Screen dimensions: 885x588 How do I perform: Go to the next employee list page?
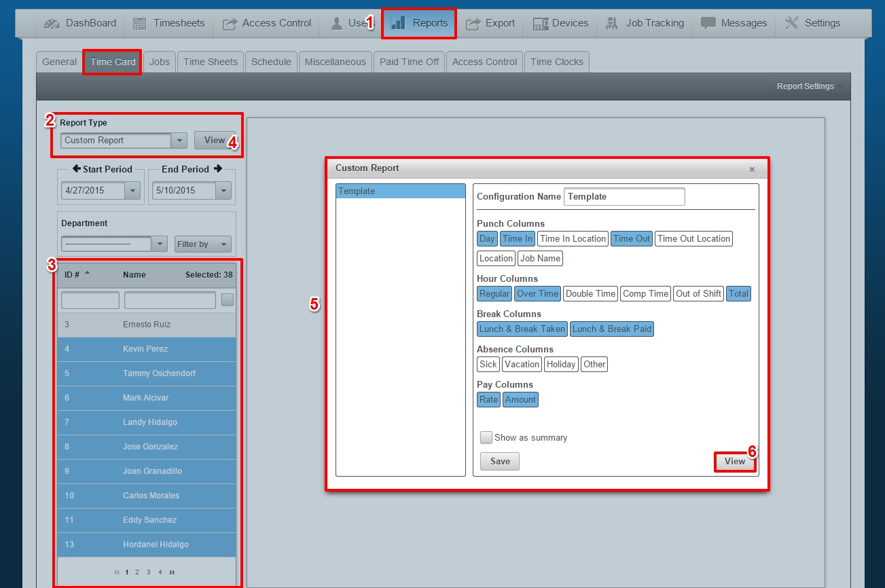[x=172, y=572]
